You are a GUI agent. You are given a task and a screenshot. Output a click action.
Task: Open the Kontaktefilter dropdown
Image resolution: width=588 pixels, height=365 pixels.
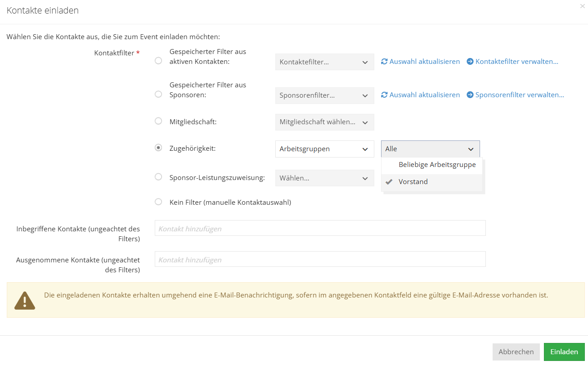click(x=324, y=62)
